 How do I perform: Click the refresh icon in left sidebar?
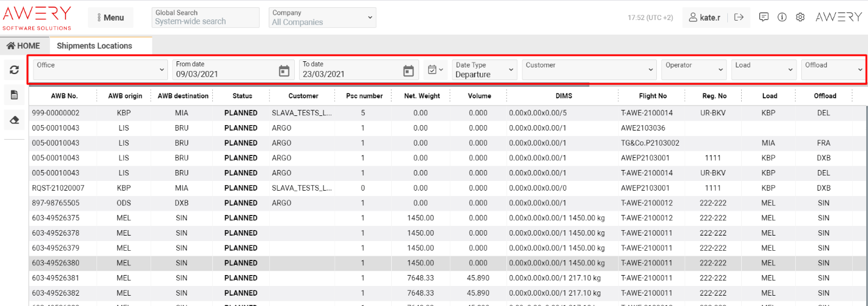[x=15, y=70]
